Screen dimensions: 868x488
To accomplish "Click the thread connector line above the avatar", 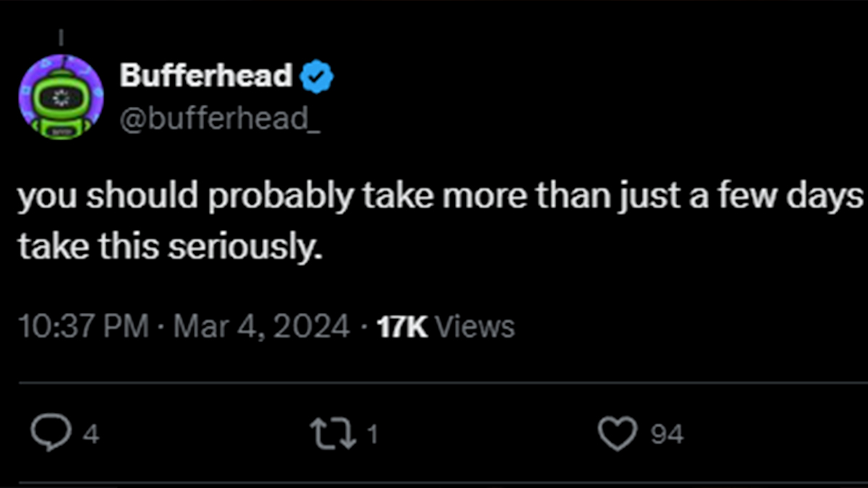I will pyautogui.click(x=61, y=35).
